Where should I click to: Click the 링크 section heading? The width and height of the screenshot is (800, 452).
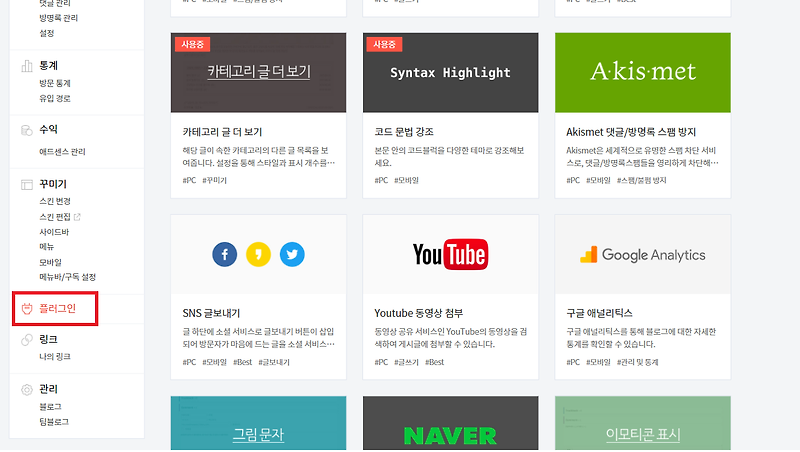click(x=49, y=340)
